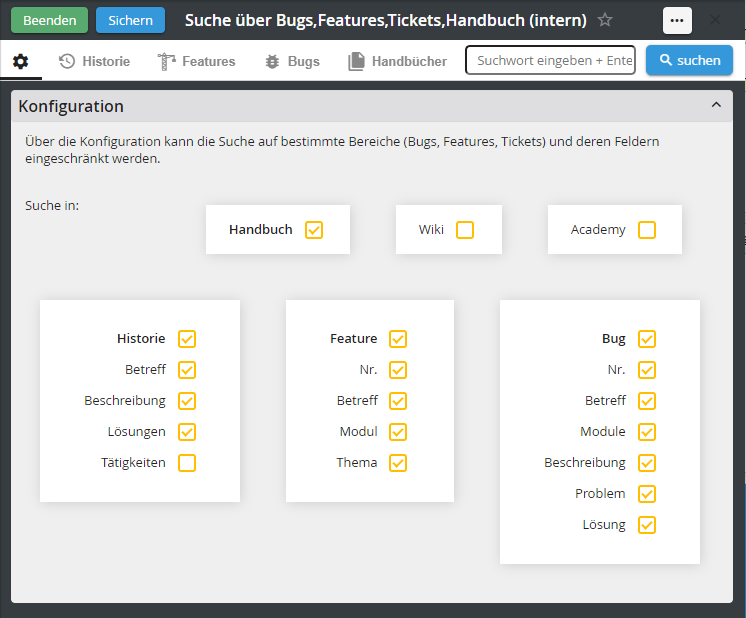
Task: Click the Features crane icon
Action: (166, 61)
